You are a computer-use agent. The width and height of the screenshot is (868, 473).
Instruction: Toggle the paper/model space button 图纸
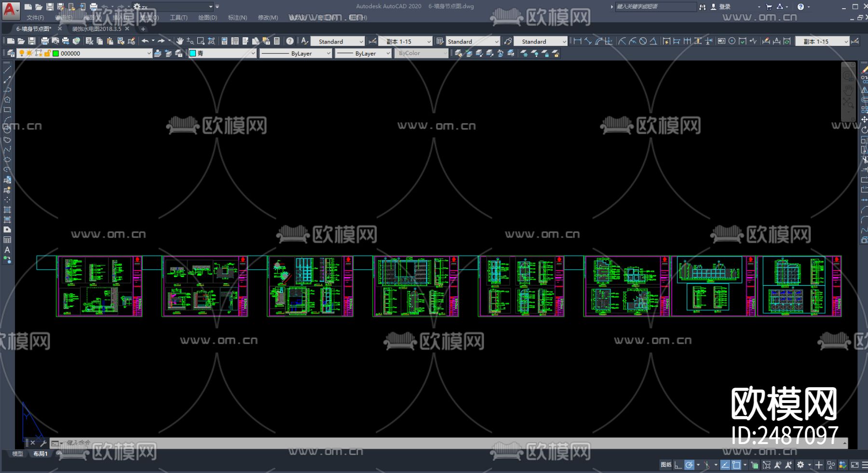(666, 465)
